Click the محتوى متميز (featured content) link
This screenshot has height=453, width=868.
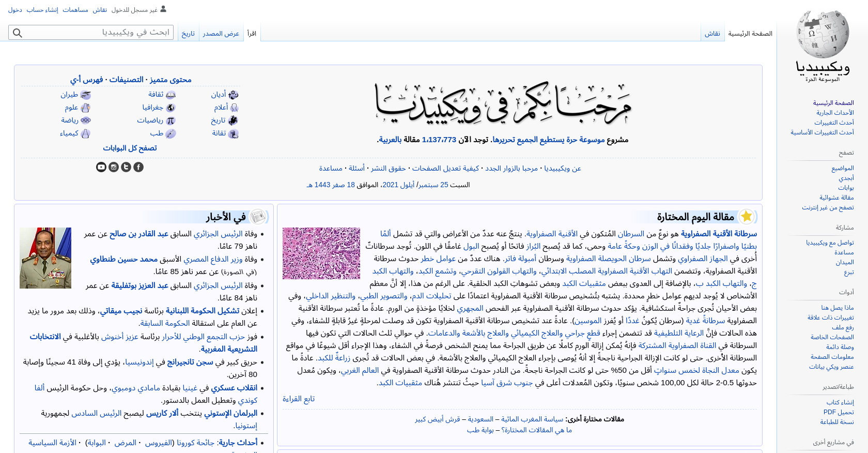pos(171,80)
